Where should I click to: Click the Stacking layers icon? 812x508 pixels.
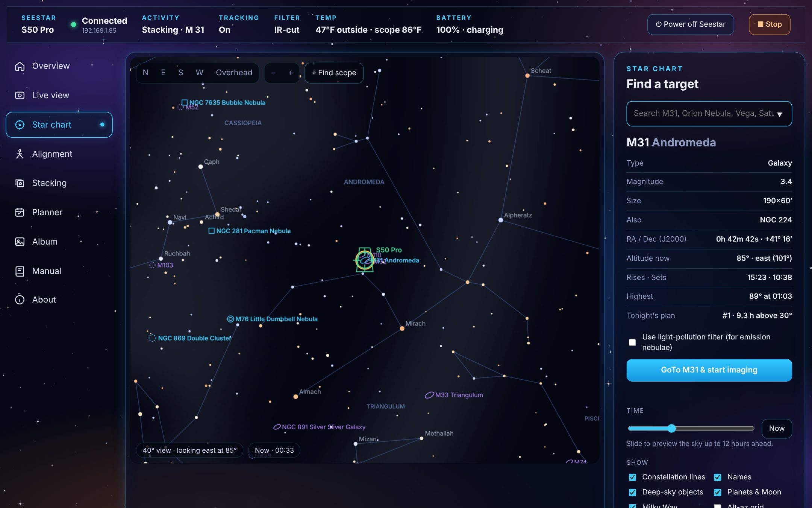pyautogui.click(x=20, y=183)
